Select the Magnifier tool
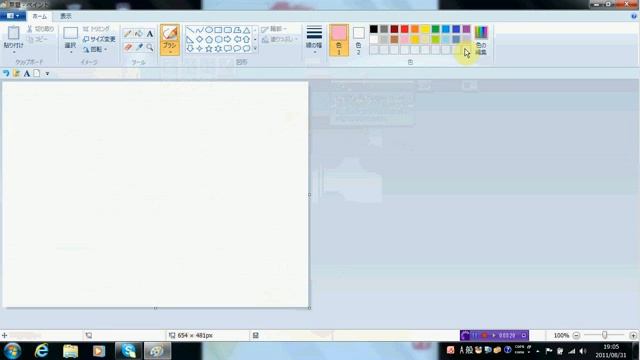The width and height of the screenshot is (640, 360). pos(150,47)
